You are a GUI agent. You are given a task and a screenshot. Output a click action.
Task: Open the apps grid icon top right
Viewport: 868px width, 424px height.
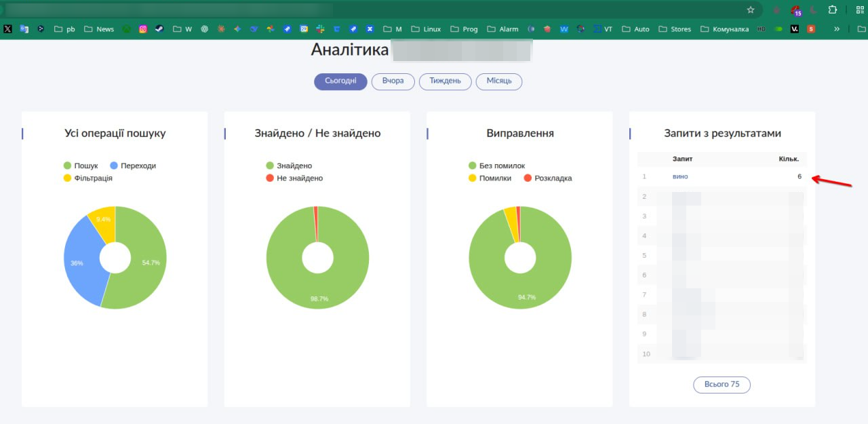[860, 10]
